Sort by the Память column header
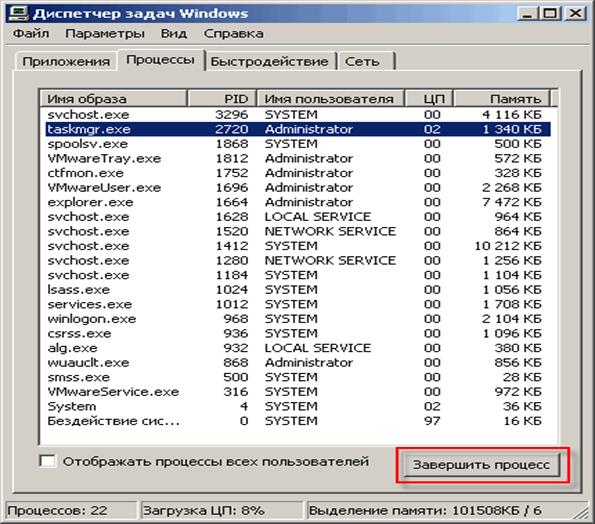595x524 pixels. [x=502, y=99]
